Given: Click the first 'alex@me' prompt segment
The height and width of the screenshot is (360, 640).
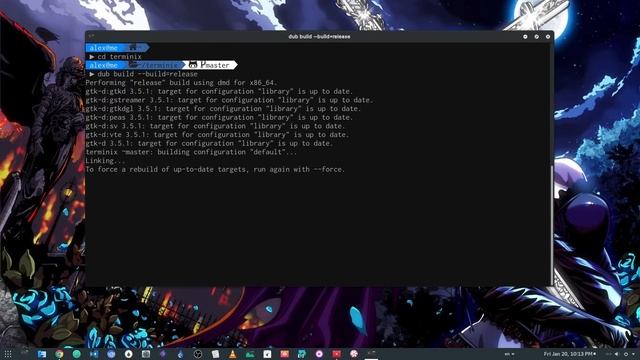Looking at the screenshot, I should [103, 48].
